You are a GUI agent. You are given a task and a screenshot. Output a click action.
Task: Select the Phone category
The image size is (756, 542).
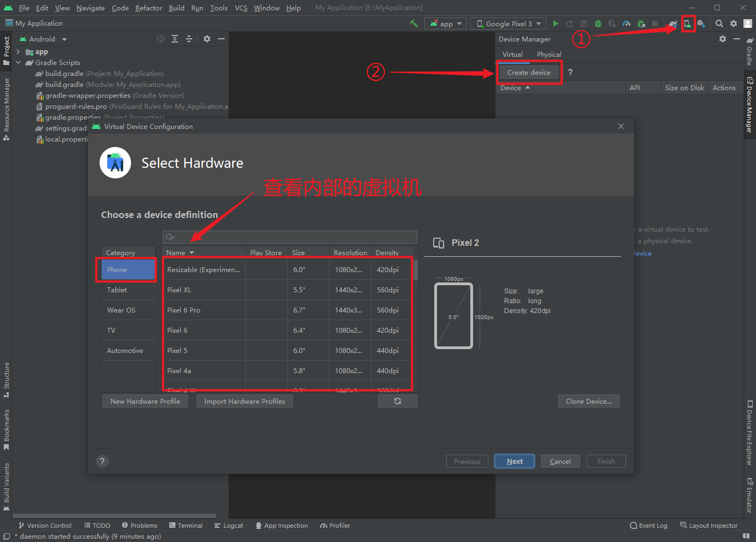pos(128,269)
